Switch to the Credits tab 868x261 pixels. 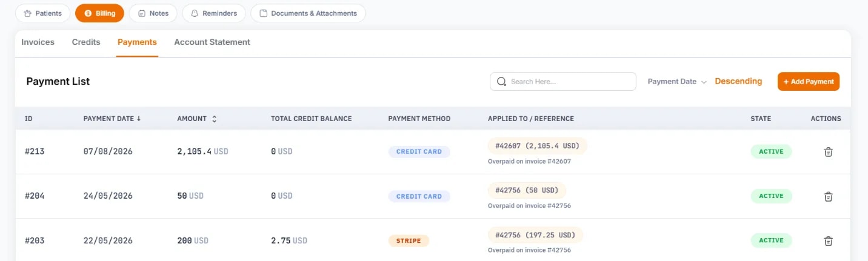coord(86,42)
